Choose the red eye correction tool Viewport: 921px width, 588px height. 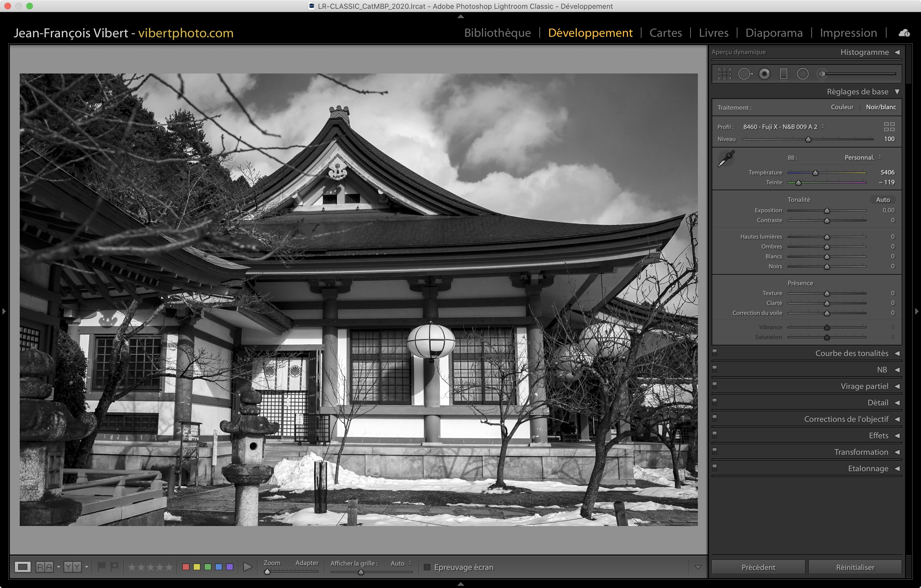pyautogui.click(x=764, y=74)
